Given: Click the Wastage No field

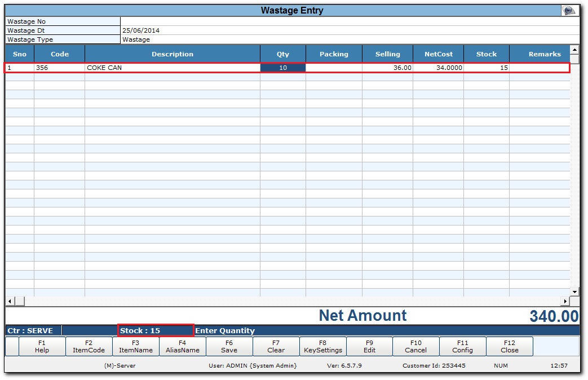Looking at the screenshot, I should click(350, 21).
